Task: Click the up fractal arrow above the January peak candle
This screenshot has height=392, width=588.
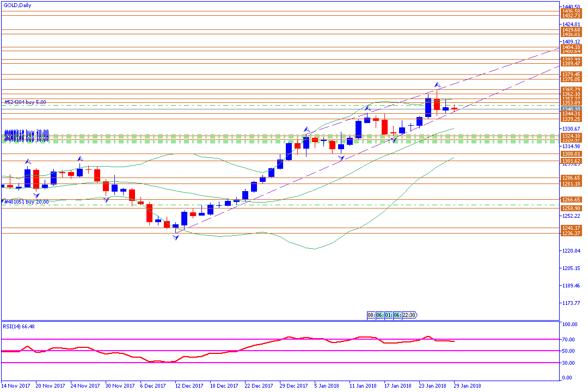Action: 437,85
